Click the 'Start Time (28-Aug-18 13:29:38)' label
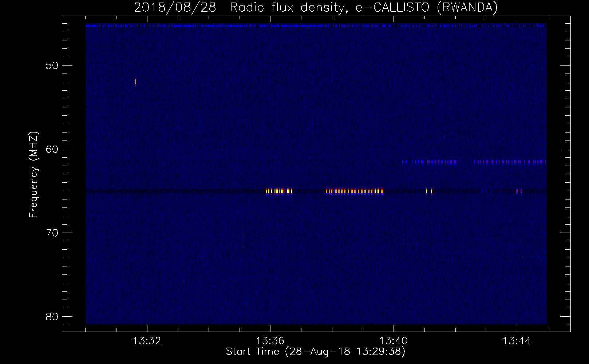This screenshot has width=589, height=364. pyautogui.click(x=316, y=352)
